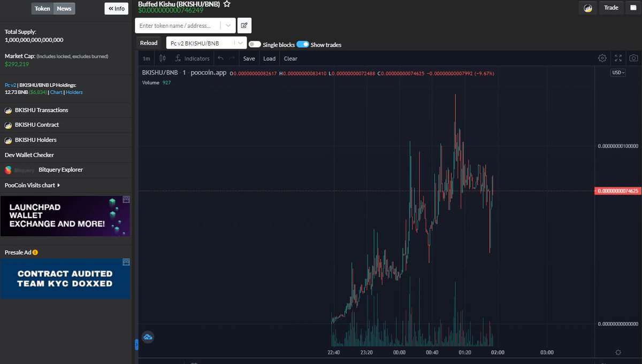Expand PooCoin Visits chart
The image size is (642, 364).
click(x=32, y=185)
